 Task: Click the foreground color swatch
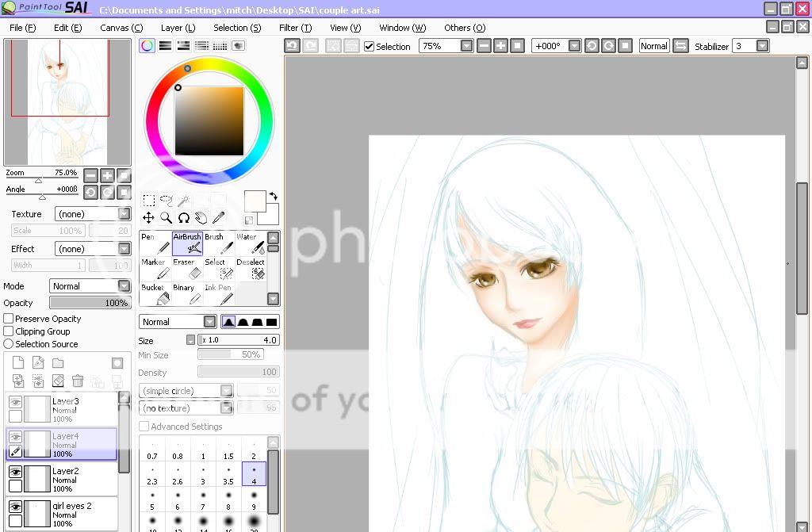click(x=255, y=201)
